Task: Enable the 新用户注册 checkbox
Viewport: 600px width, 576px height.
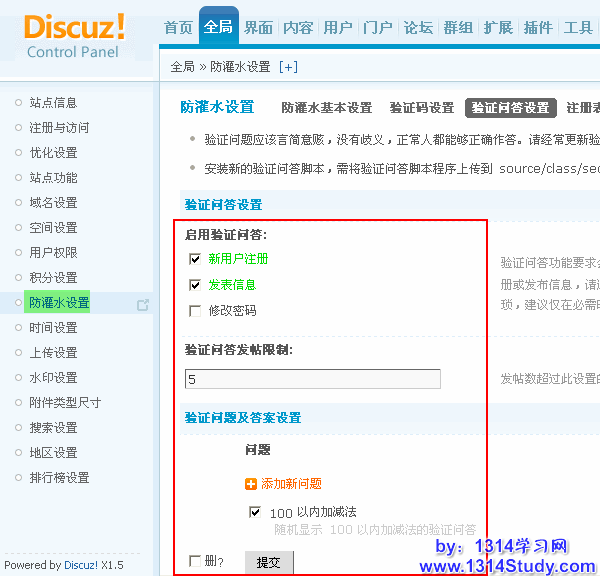Action: tap(195, 259)
